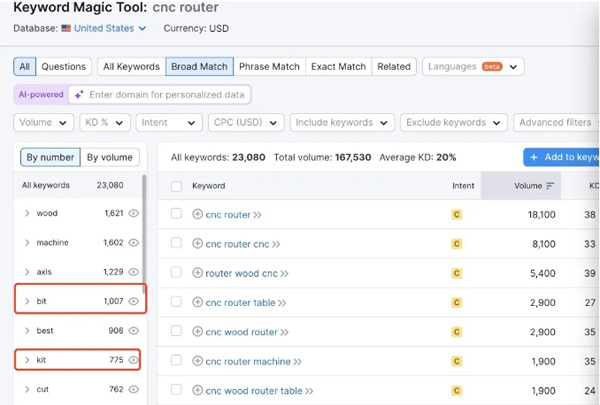Switch to the Phrase Match tab
Screen dimensions: 600x405
pyautogui.click(x=269, y=67)
